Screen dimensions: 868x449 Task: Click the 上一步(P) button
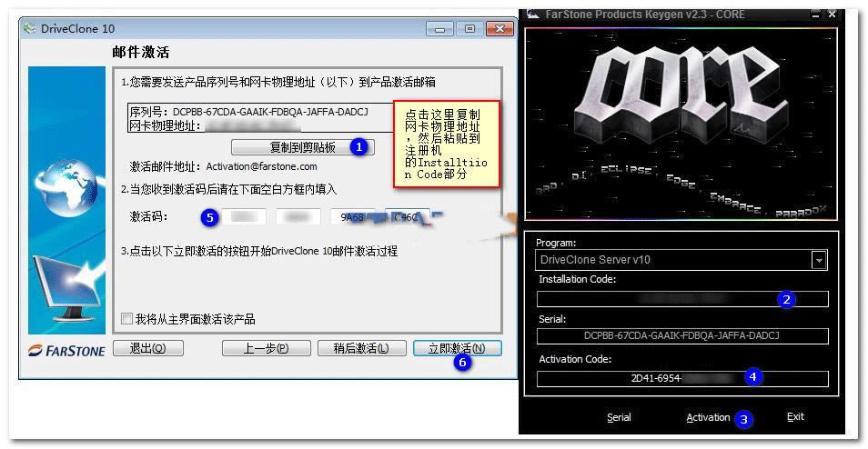click(267, 348)
